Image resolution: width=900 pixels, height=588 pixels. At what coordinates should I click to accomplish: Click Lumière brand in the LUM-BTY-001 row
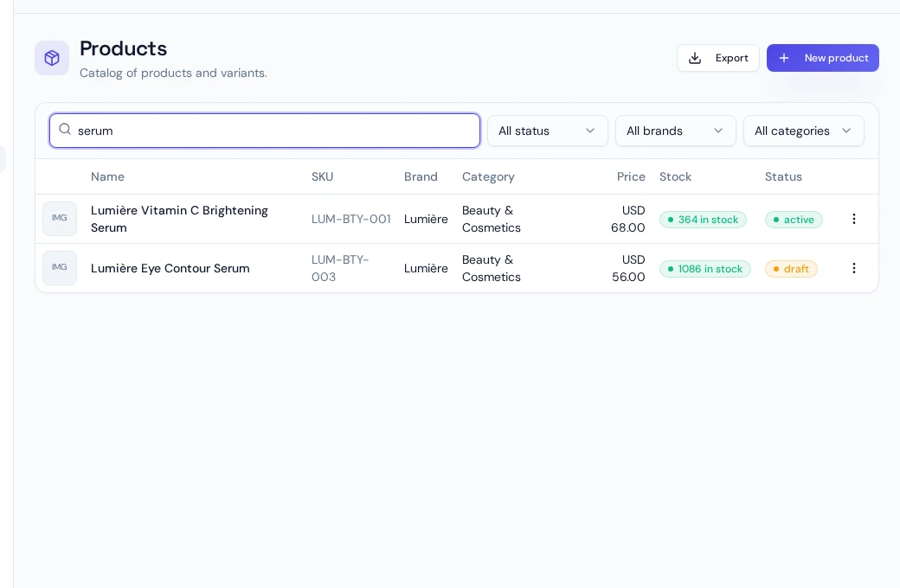(426, 219)
